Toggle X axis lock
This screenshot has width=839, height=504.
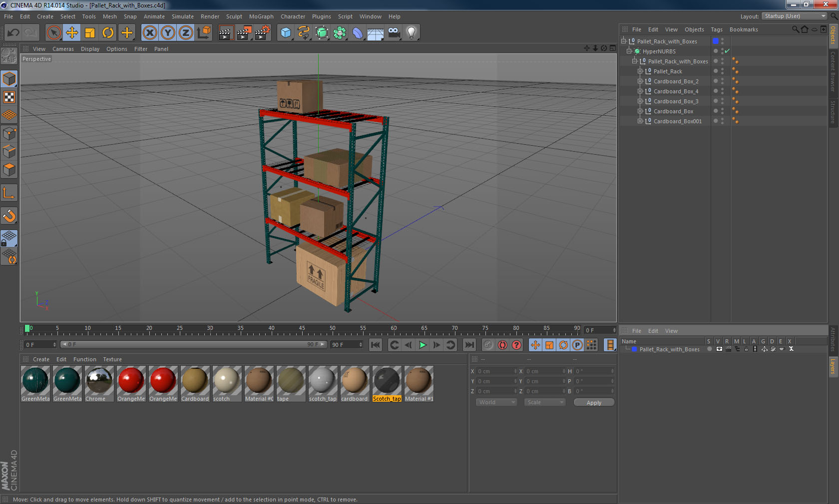pyautogui.click(x=149, y=33)
